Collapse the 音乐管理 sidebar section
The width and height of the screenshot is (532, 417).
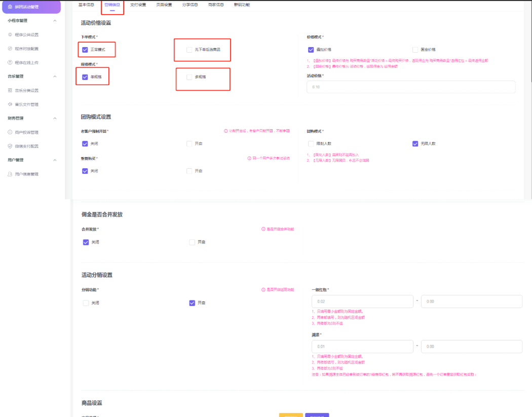[55, 76]
